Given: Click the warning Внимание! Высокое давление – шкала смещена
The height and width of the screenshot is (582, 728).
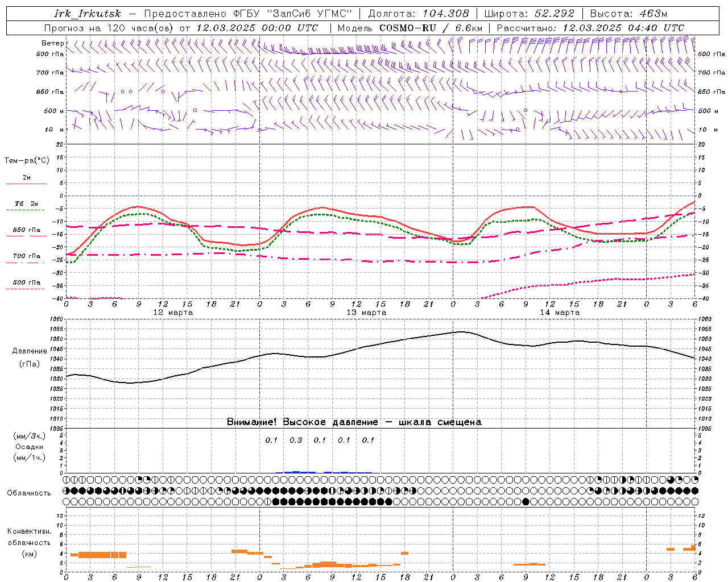Looking at the screenshot, I should click(354, 422).
